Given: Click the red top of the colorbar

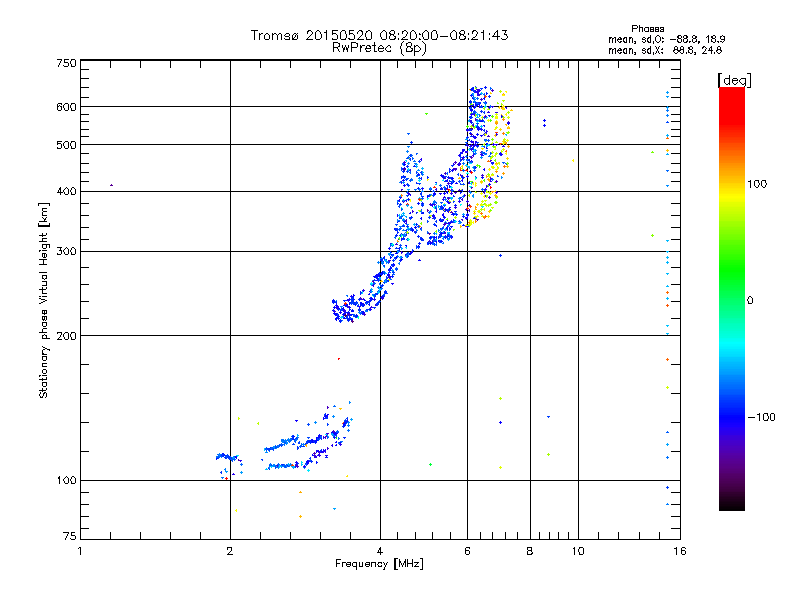Looking at the screenshot, I should click(x=732, y=97).
